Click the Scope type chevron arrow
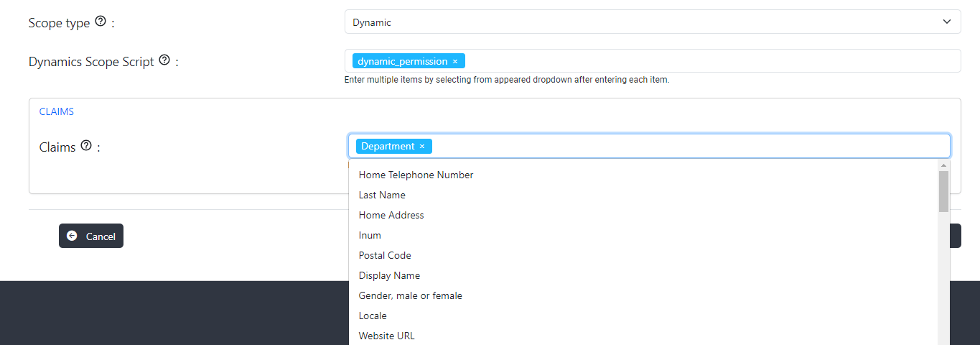980x345 pixels. coord(946,22)
